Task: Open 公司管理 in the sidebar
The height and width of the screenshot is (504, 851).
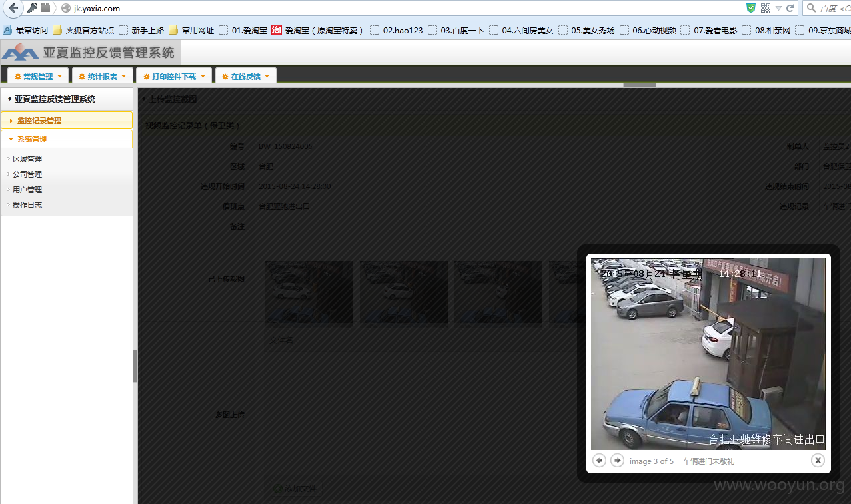Action: tap(27, 174)
